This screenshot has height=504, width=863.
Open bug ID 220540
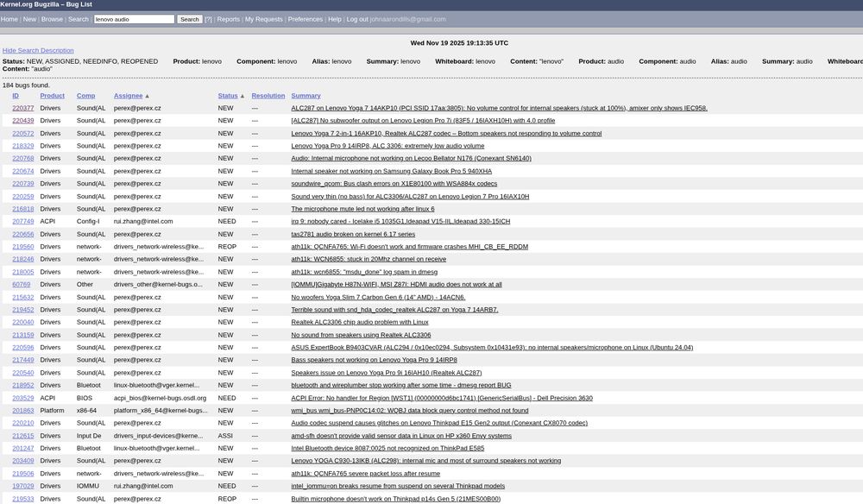click(23, 373)
